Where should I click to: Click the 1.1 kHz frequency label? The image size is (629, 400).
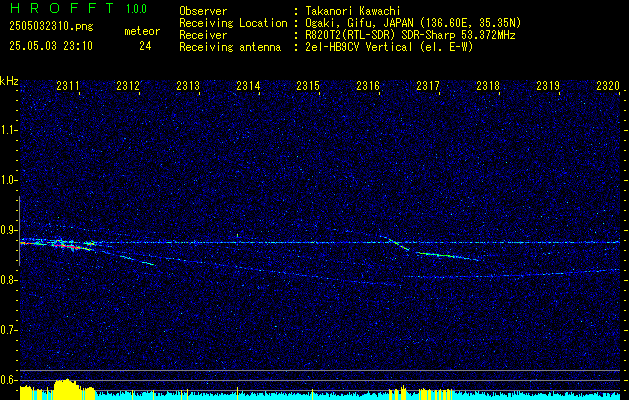pos(8,130)
